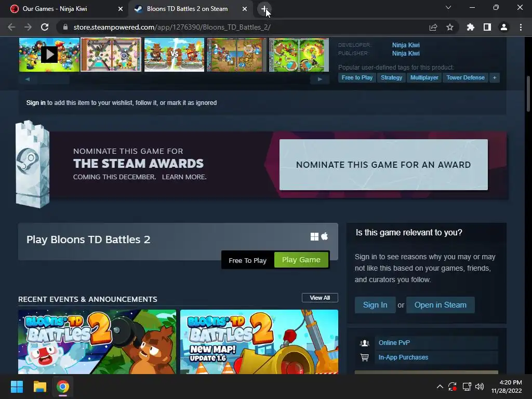Click the Tower Defense tag
The width and height of the screenshot is (532, 399).
tap(465, 78)
